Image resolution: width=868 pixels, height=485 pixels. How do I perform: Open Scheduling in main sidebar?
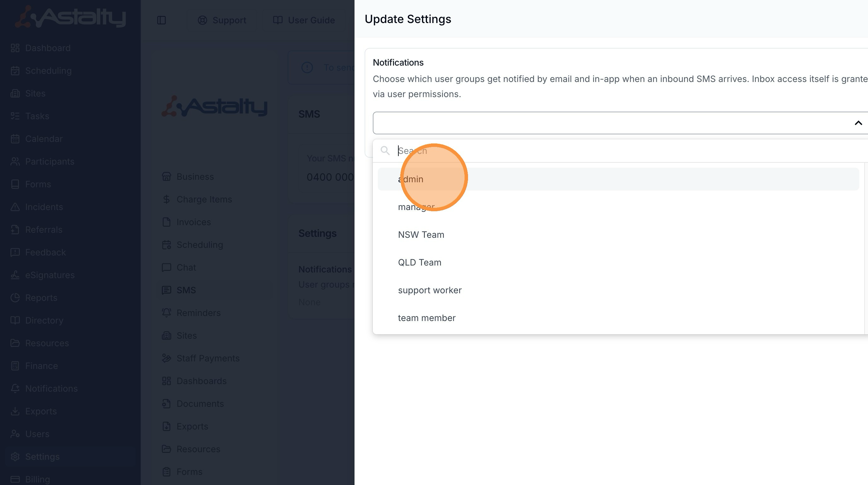(70, 71)
